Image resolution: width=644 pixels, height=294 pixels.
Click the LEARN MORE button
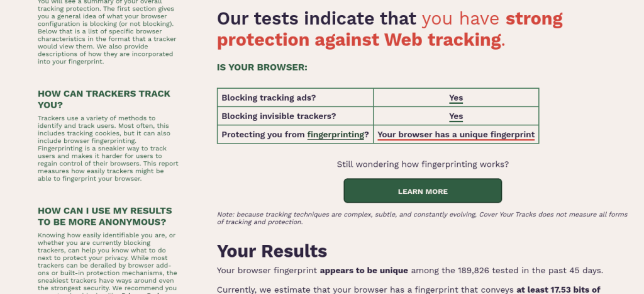tap(423, 191)
